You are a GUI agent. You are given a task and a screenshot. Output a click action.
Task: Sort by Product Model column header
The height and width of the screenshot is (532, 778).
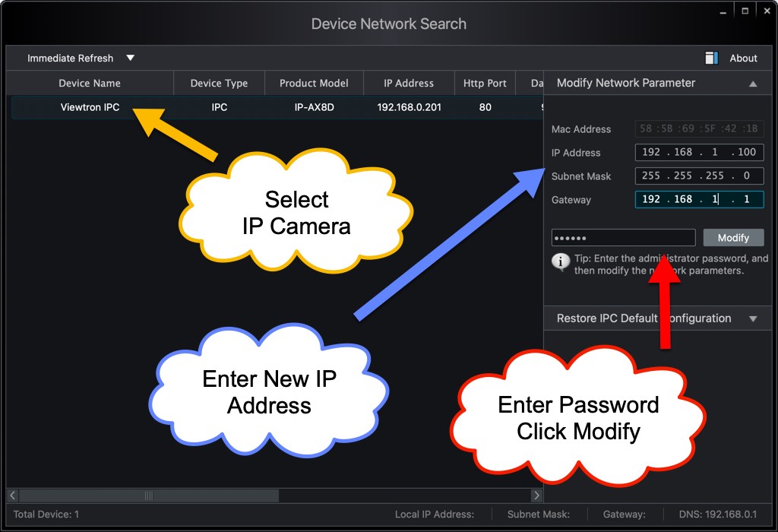314,84
